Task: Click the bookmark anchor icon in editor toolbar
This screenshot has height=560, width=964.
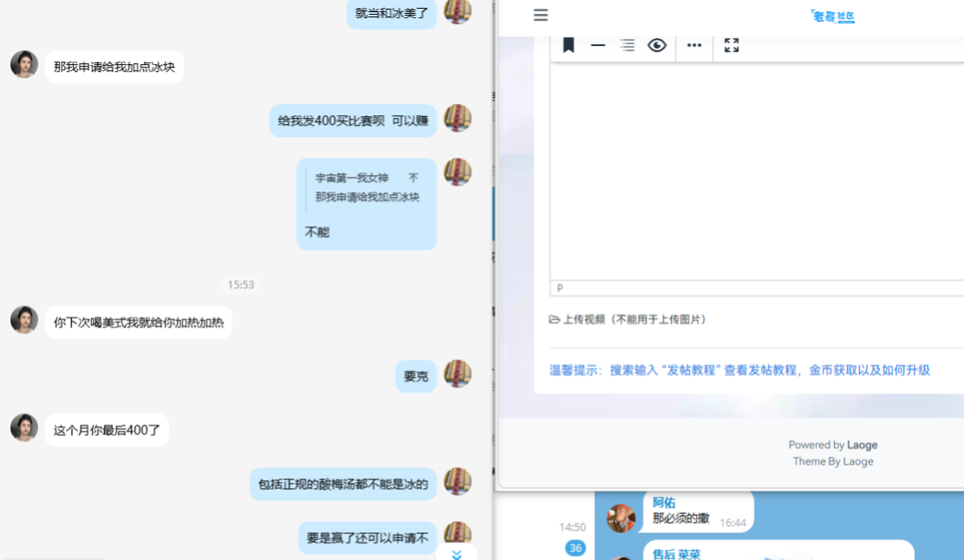Action: click(569, 45)
